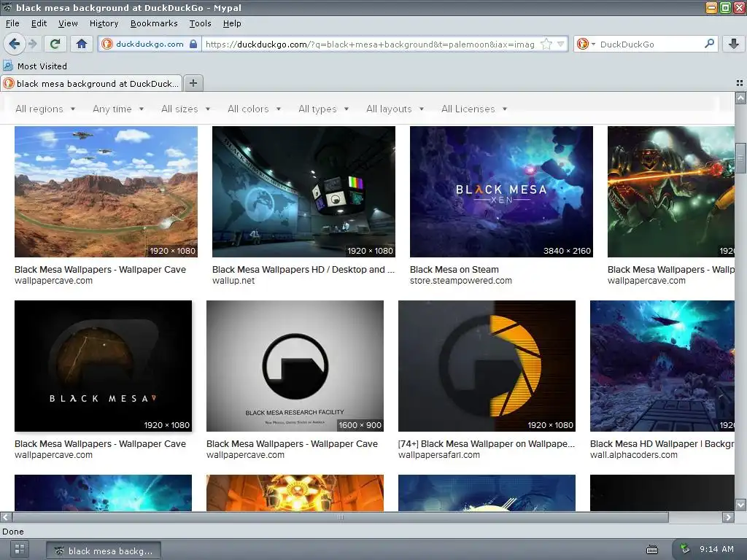Open the History menu
The height and width of the screenshot is (560, 747).
104,23
